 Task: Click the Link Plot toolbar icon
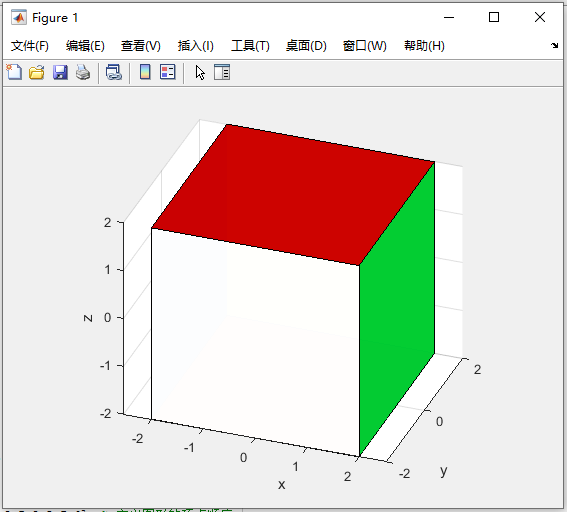(x=114, y=72)
